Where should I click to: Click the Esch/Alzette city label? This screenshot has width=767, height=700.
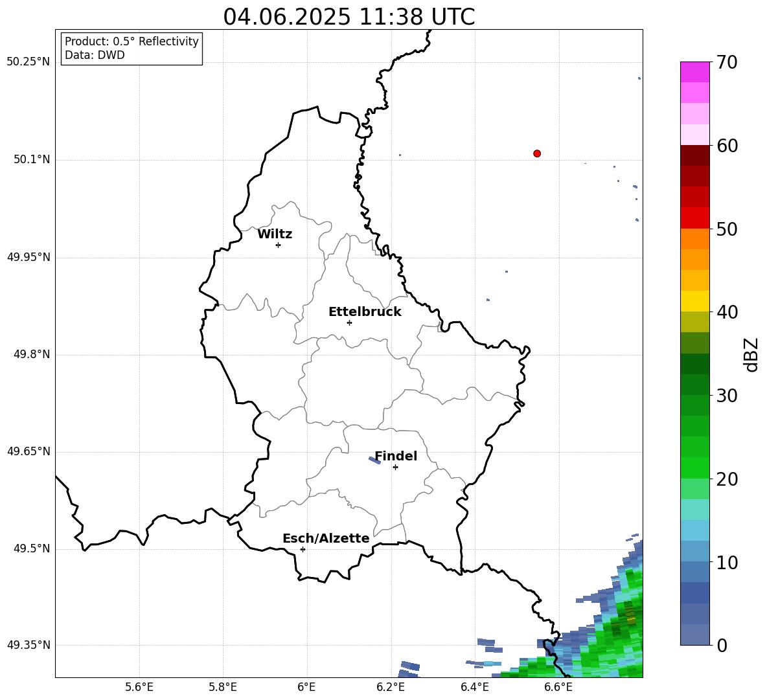[x=326, y=538]
